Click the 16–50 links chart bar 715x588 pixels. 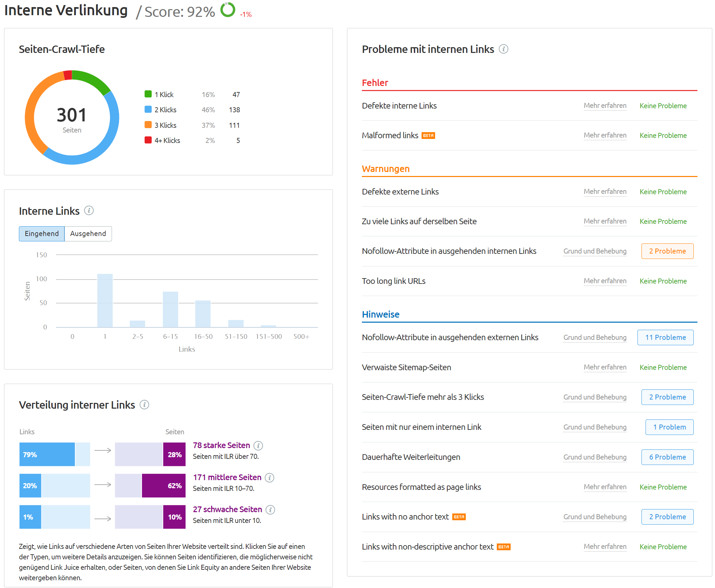tap(203, 314)
